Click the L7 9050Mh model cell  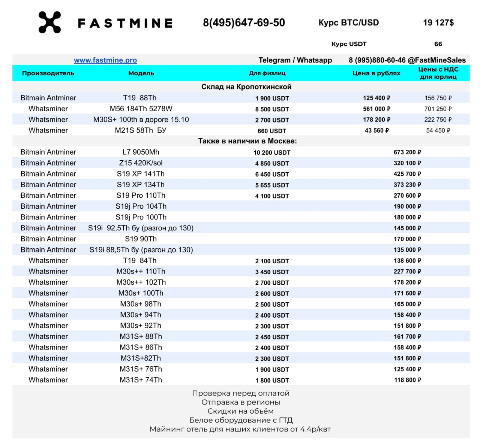click(141, 152)
